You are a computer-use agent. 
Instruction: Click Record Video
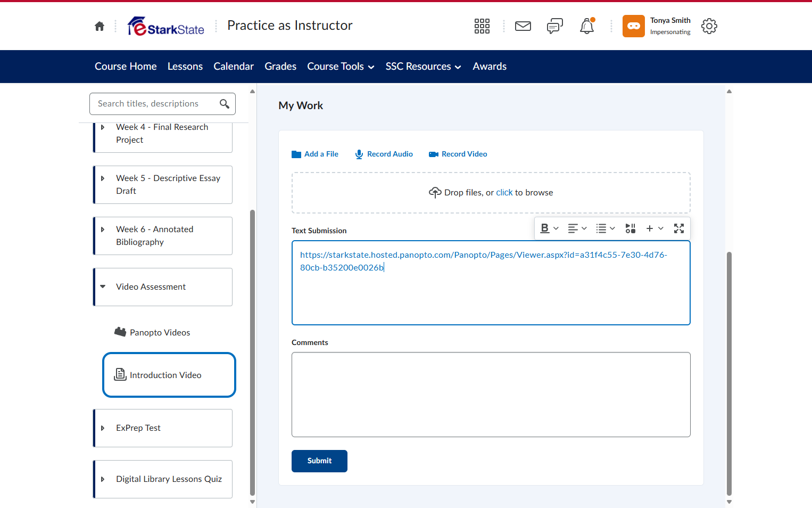[458, 154]
